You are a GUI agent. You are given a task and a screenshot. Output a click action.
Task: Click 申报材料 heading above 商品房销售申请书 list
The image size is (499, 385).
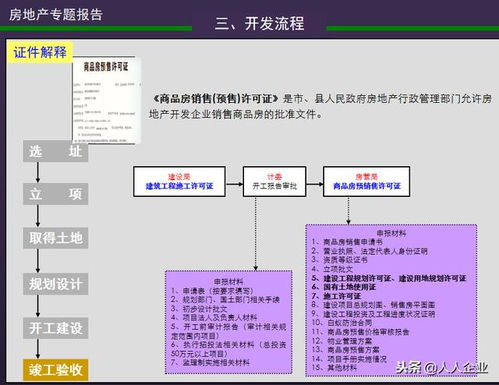coord(391,233)
